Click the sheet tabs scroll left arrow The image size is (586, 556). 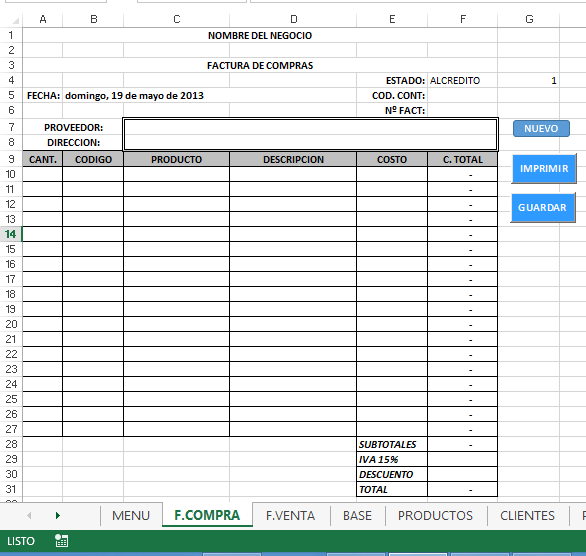[x=29, y=516]
